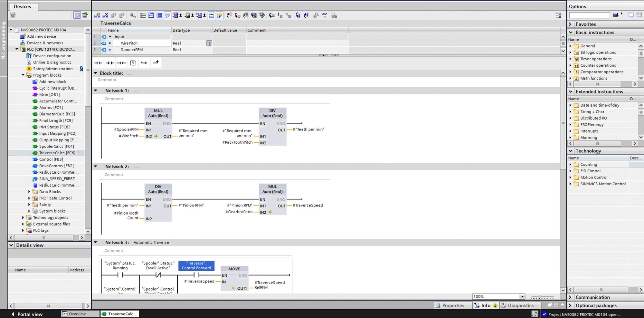Expand the Math functions folder
The height and width of the screenshot is (318, 644).
coord(570,78)
